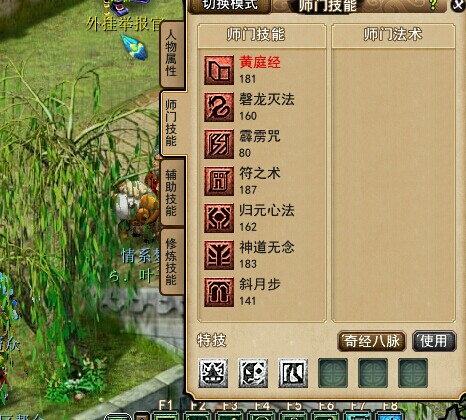This screenshot has width=466, height=420.
Task: Open the yellow question mark help icon
Action: (x=433, y=5)
